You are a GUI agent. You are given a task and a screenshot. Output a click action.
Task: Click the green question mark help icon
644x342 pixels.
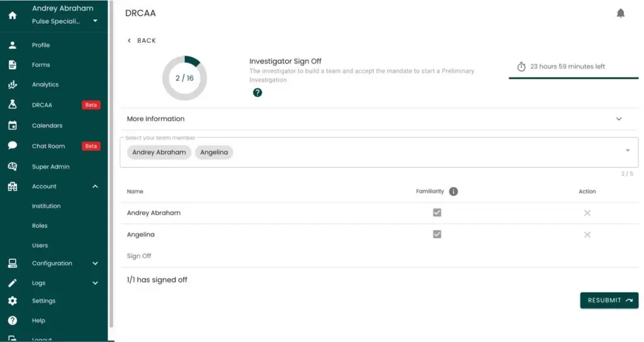257,92
